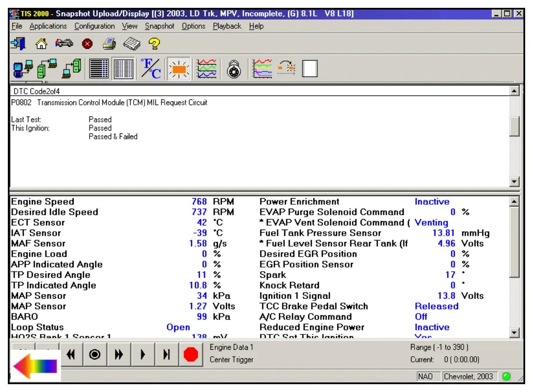The height and width of the screenshot is (392, 533).
Task: Open help with yellow question mark
Action: (154, 44)
